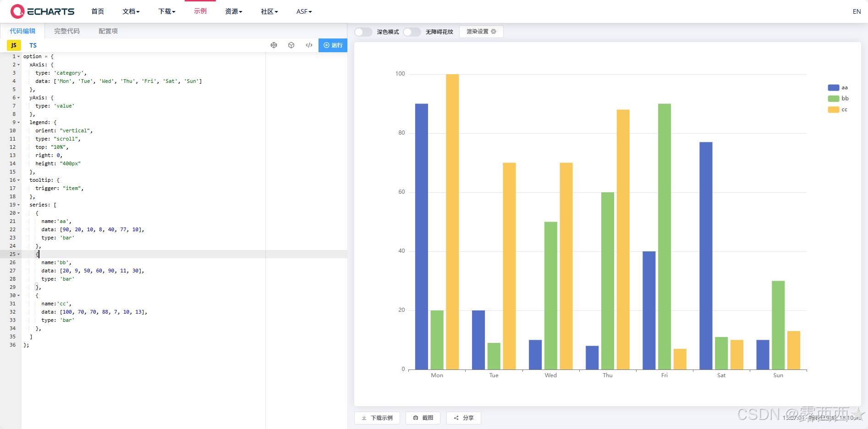Viewport: 868px width, 429px height.
Task: Click the yellow cc bar for Tue
Action: [509, 266]
